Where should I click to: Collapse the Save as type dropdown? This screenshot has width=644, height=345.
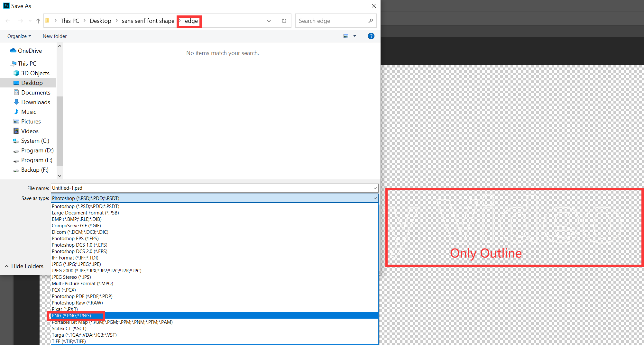tap(375, 198)
